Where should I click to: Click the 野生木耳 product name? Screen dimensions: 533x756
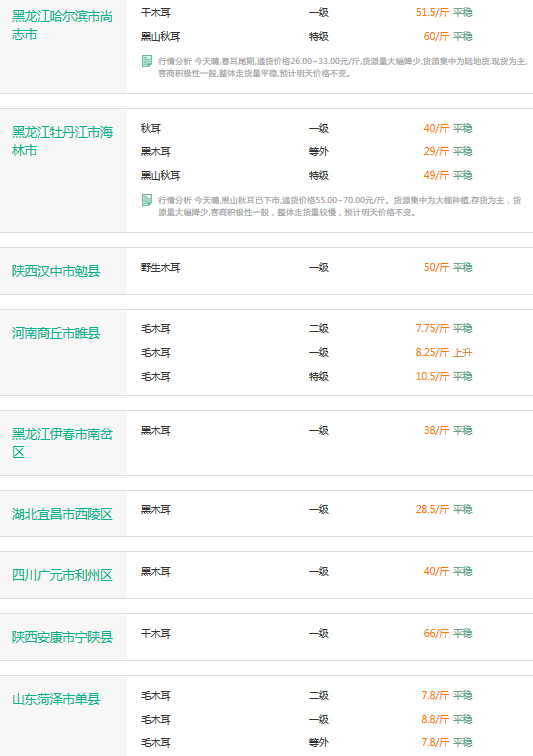coord(161,268)
